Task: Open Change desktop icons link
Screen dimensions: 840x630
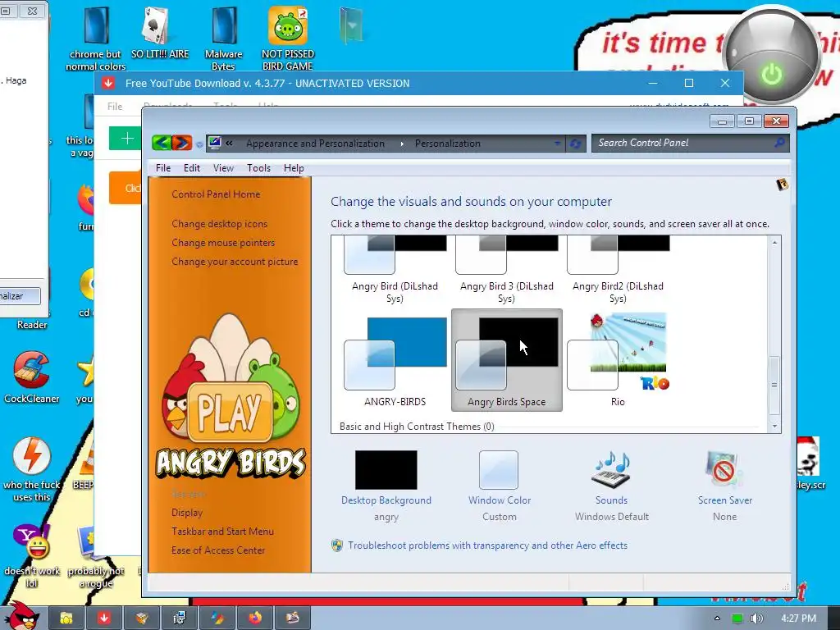Action: tap(219, 224)
